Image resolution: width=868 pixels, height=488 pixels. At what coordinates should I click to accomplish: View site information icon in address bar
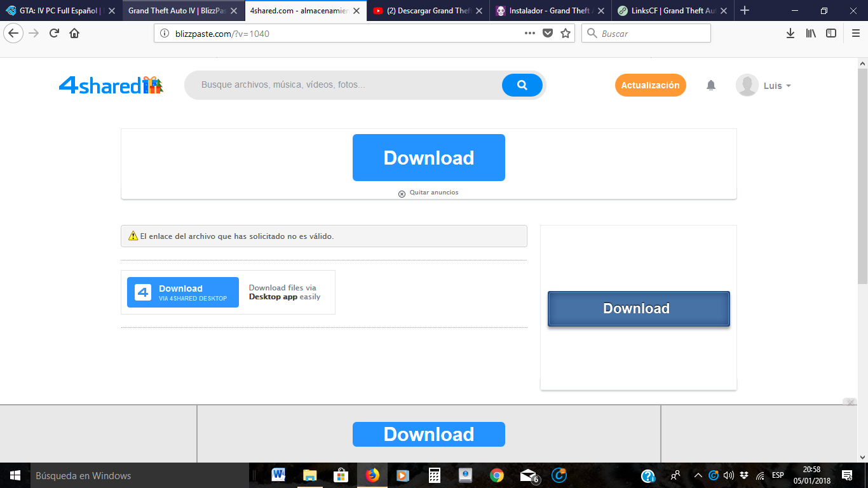coord(165,34)
